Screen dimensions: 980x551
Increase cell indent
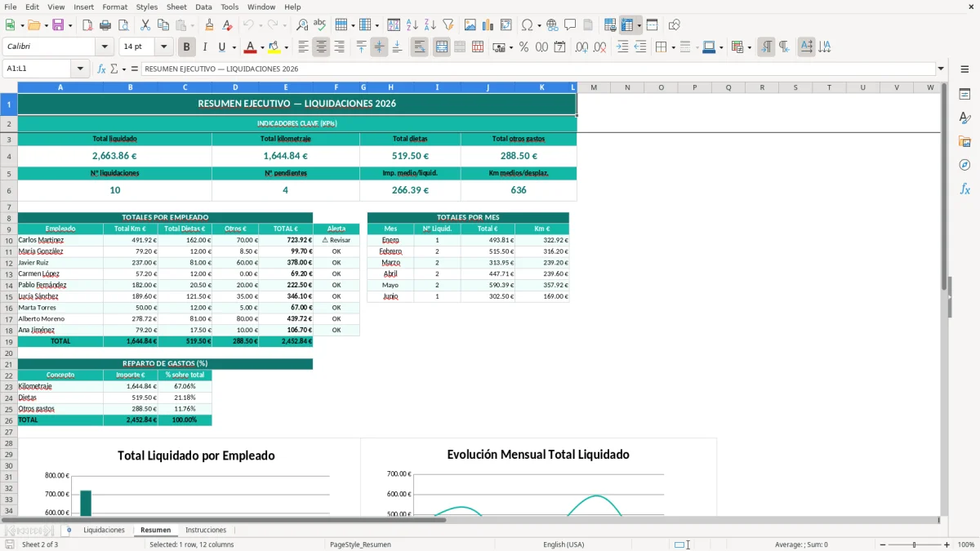coord(622,47)
